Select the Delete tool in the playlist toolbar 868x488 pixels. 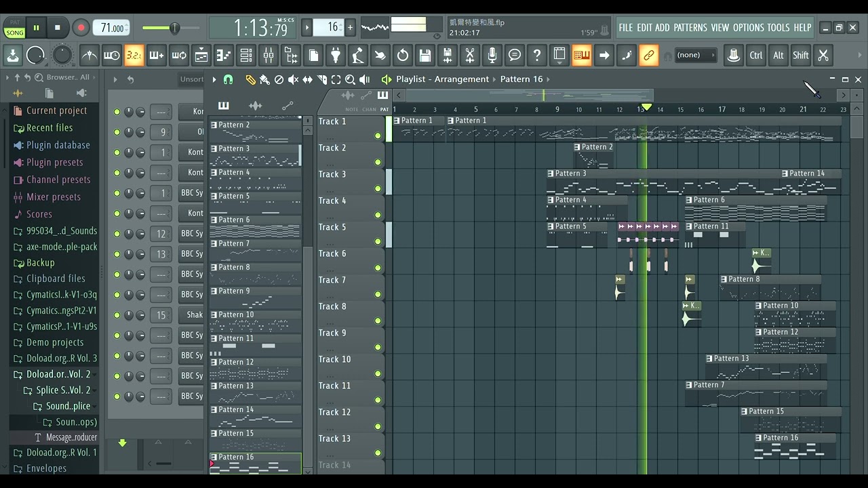click(x=279, y=80)
